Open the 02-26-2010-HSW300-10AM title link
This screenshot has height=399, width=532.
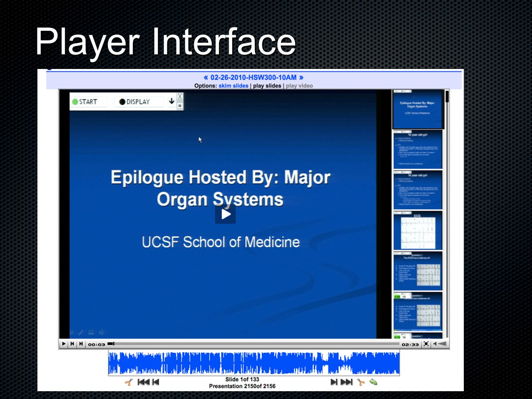(x=253, y=78)
